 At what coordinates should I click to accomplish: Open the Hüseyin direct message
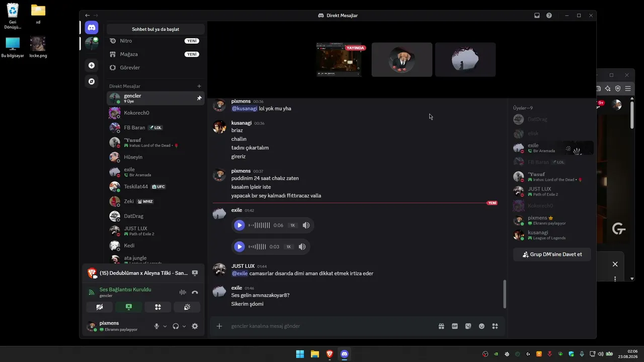[x=155, y=157]
